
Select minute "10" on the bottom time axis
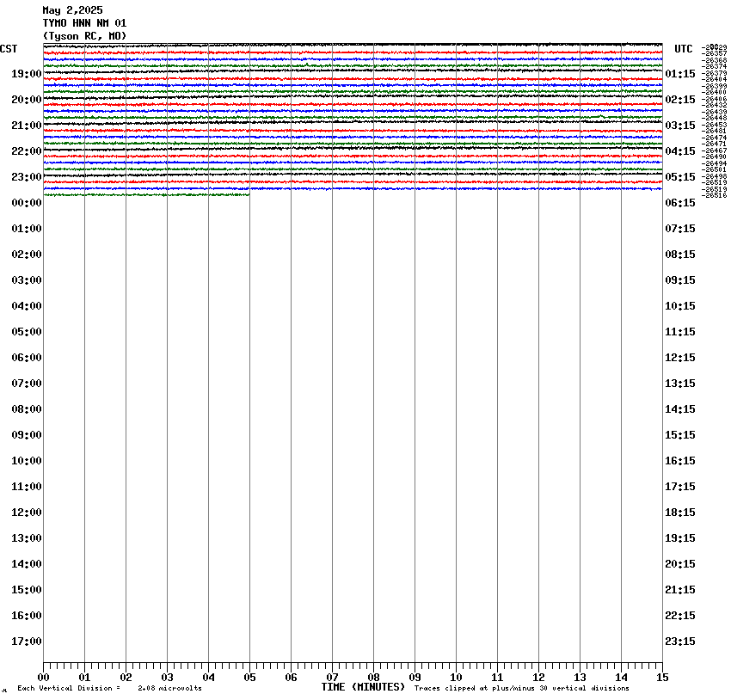pyautogui.click(x=456, y=678)
